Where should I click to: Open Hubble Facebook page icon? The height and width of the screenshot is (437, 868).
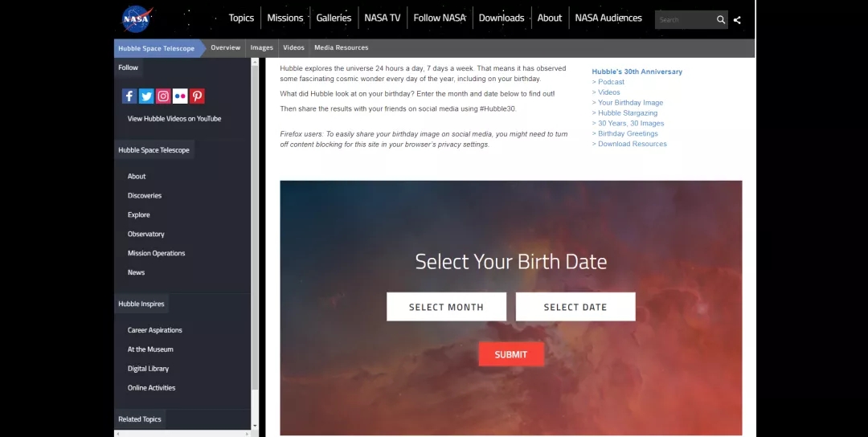129,96
